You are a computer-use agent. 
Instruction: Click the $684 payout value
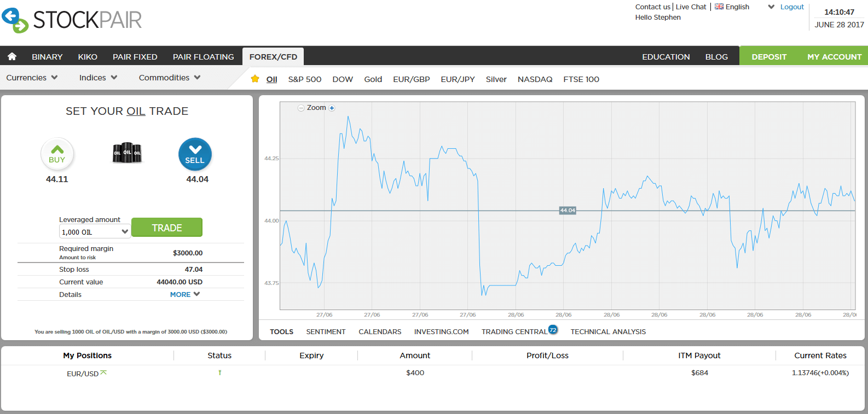[699, 373]
